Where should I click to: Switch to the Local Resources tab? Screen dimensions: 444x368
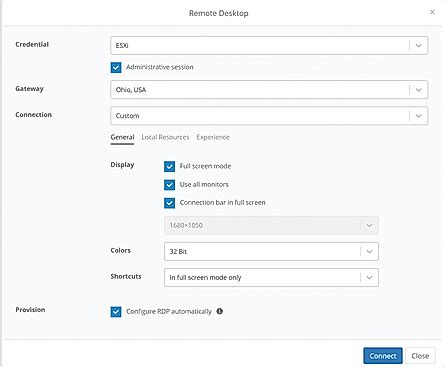(165, 137)
